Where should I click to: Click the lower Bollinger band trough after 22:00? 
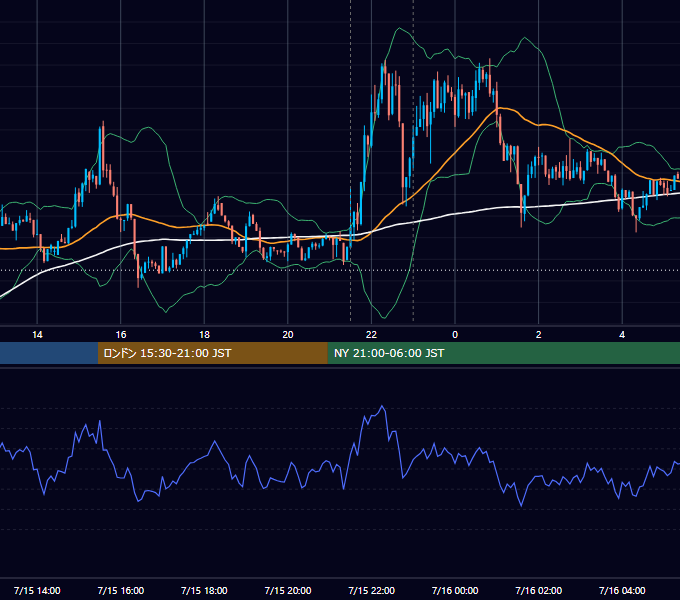click(x=384, y=317)
